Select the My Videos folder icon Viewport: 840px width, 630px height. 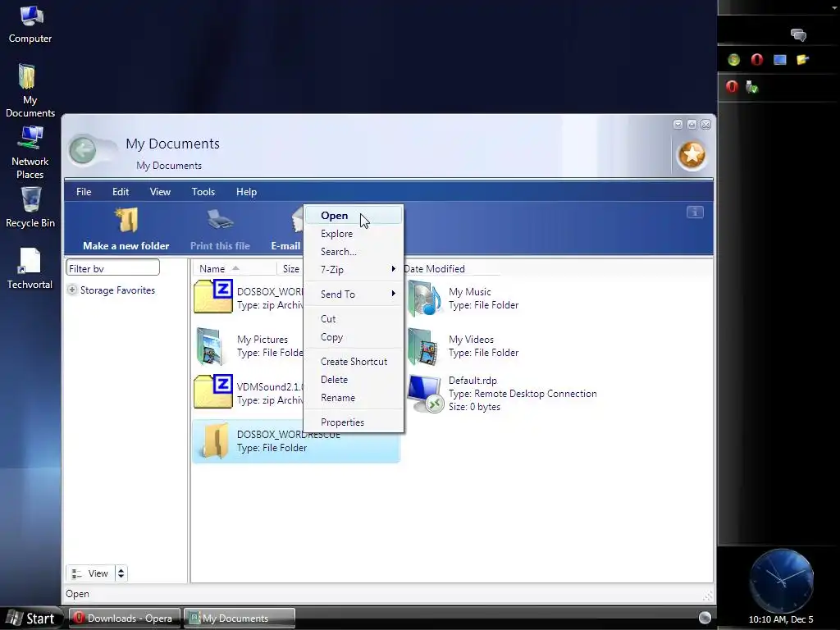[x=423, y=346]
